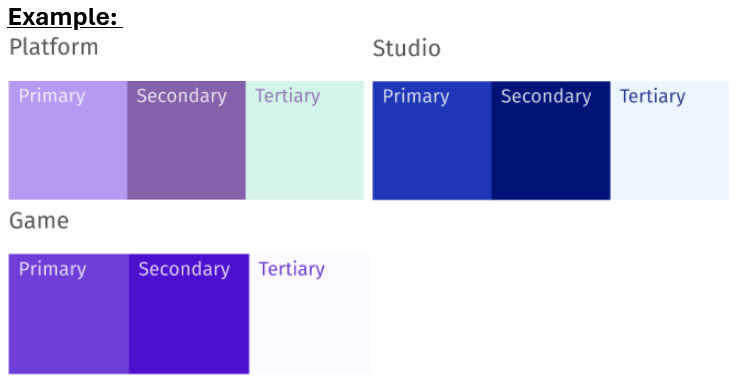
Task: Click the Studio heading
Action: coord(407,49)
